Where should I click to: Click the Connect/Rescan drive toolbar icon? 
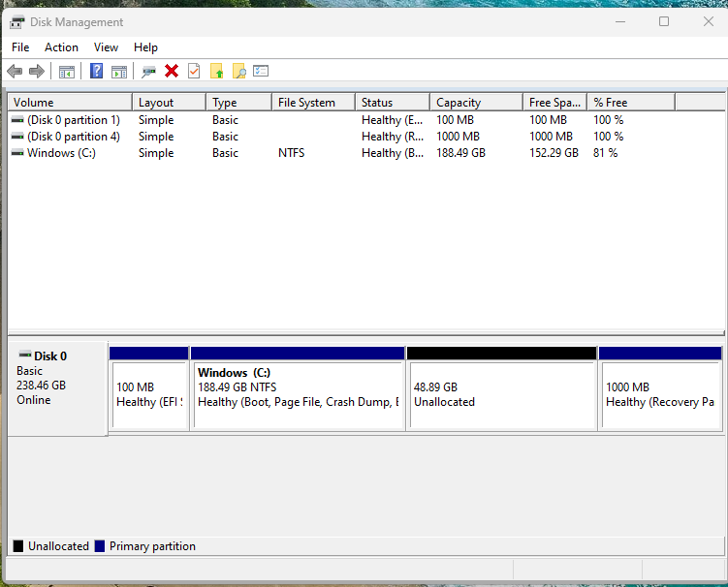click(148, 72)
